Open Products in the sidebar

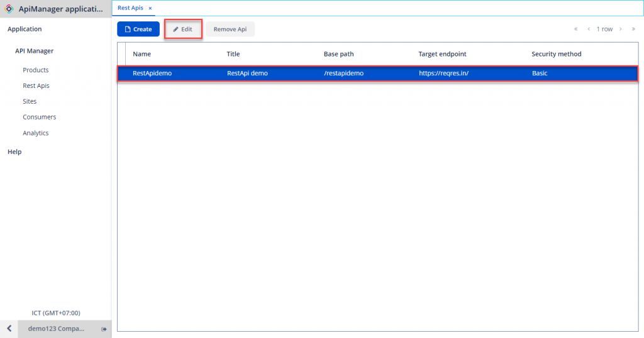point(35,70)
